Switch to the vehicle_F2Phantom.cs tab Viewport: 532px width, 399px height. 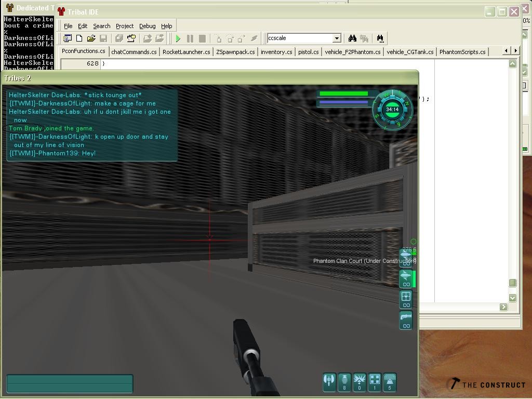tap(353, 52)
